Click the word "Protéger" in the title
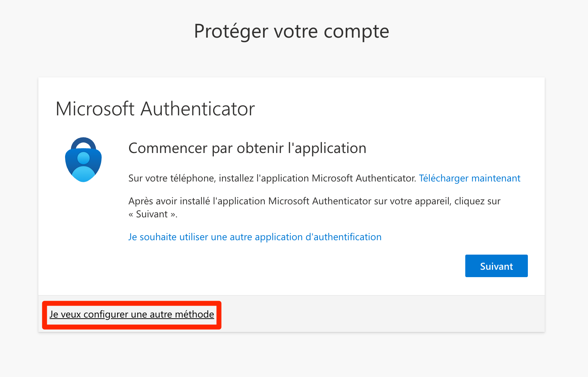The width and height of the screenshot is (588, 377). tap(231, 31)
